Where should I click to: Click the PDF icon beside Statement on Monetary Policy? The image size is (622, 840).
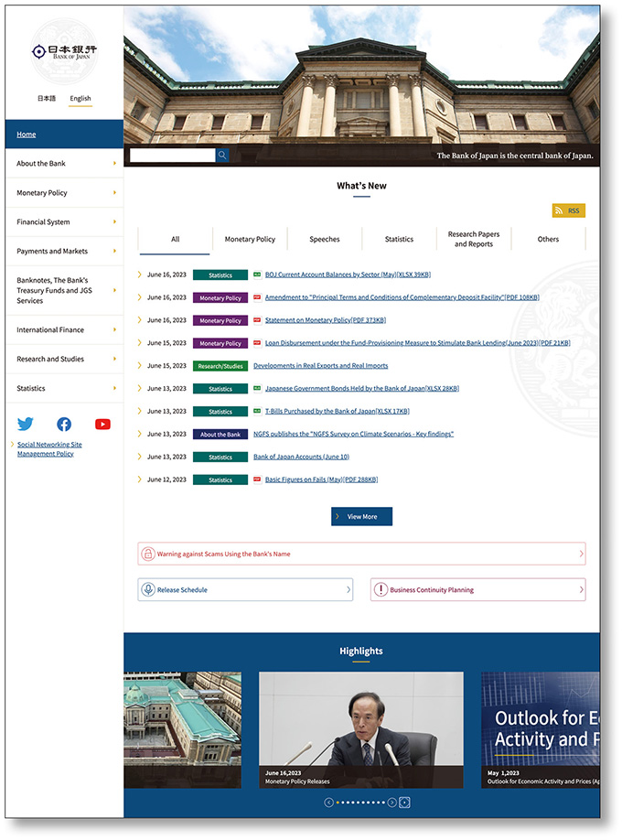[257, 320]
